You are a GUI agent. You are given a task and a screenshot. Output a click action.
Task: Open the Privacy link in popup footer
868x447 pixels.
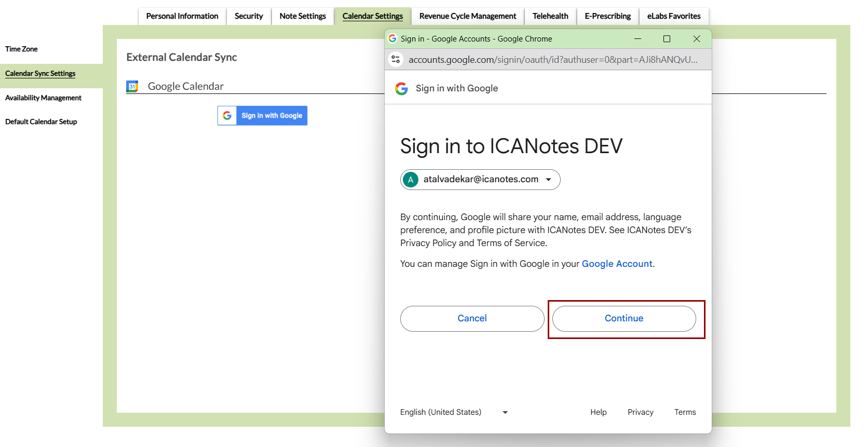[641, 412]
